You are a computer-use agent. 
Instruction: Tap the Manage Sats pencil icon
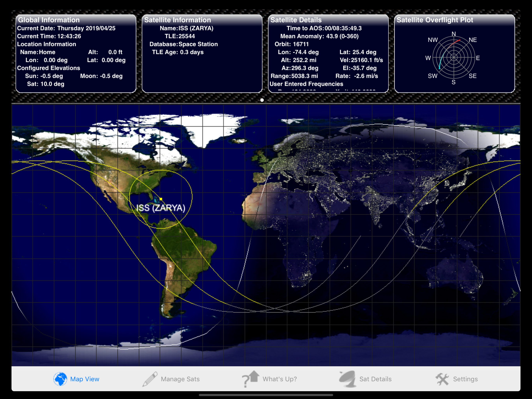(x=150, y=379)
